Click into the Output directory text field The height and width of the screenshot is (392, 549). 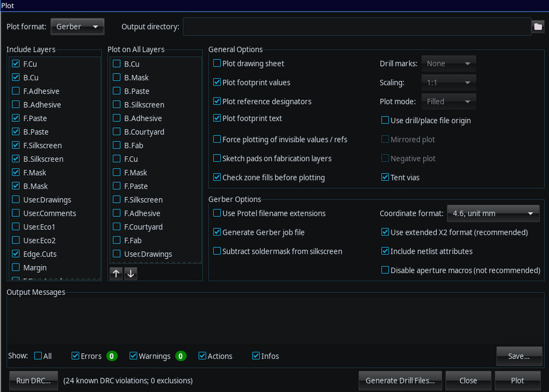tap(356, 27)
